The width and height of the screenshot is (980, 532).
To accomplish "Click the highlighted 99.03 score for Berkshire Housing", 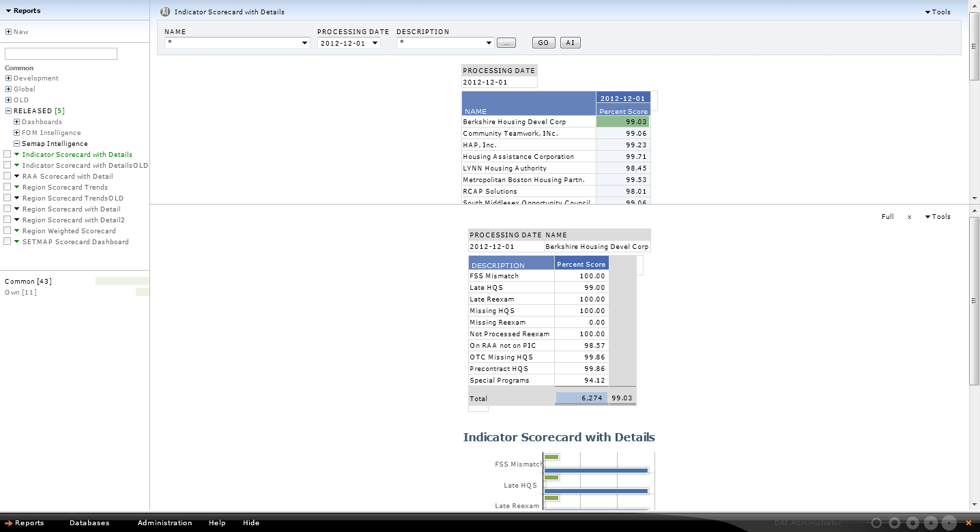I will (623, 122).
